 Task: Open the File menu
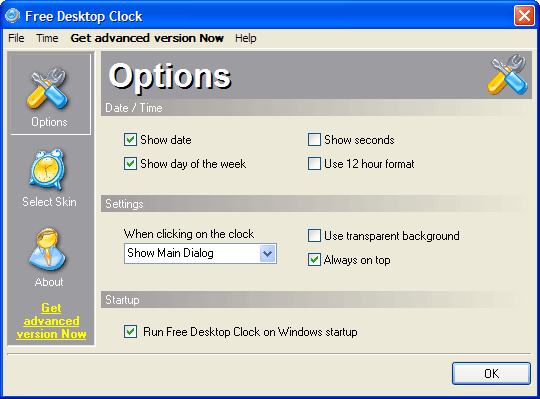click(x=16, y=38)
